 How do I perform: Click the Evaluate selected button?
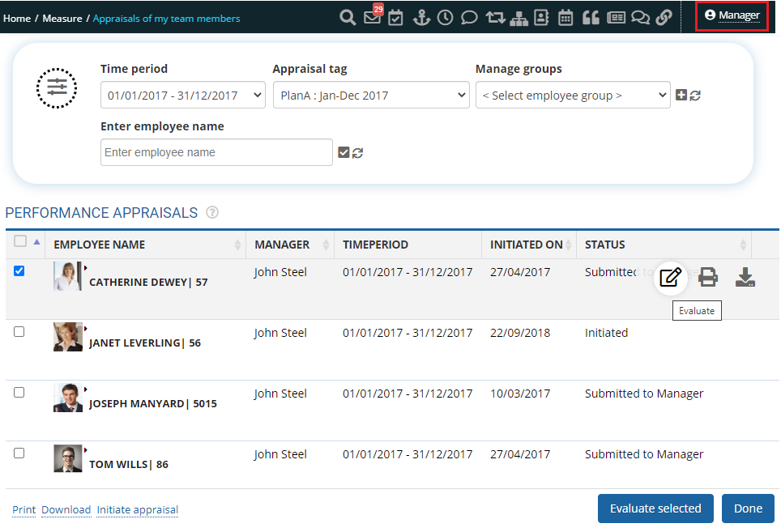[x=655, y=509]
